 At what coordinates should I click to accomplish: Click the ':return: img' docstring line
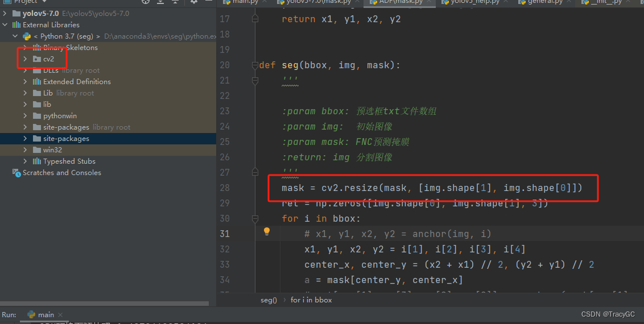tap(337, 157)
